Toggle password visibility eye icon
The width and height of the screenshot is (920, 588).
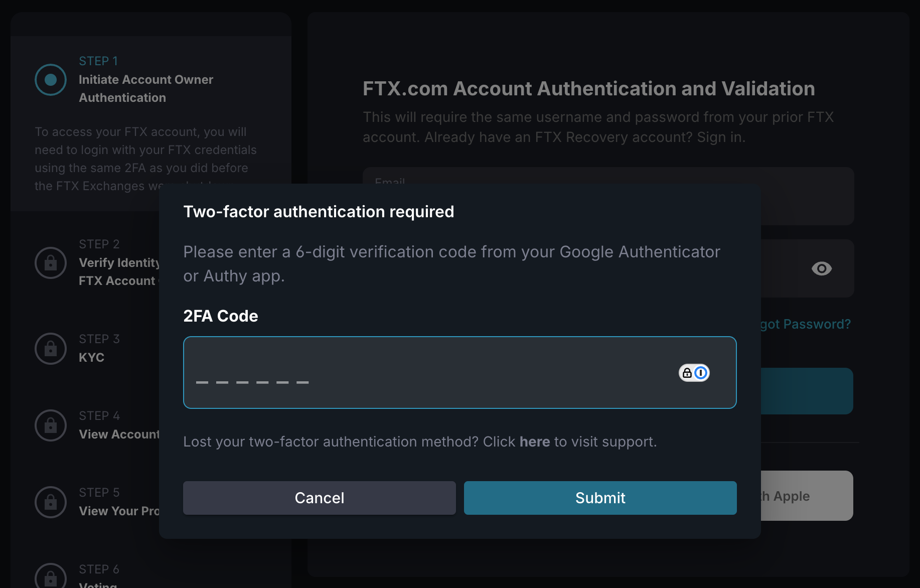click(x=821, y=269)
